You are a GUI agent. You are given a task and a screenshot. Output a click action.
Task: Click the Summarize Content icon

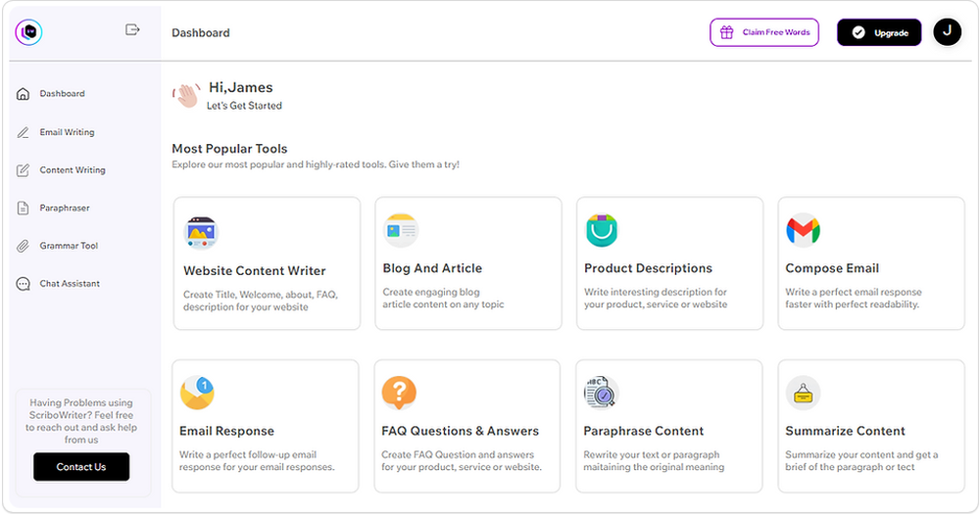[x=803, y=393]
